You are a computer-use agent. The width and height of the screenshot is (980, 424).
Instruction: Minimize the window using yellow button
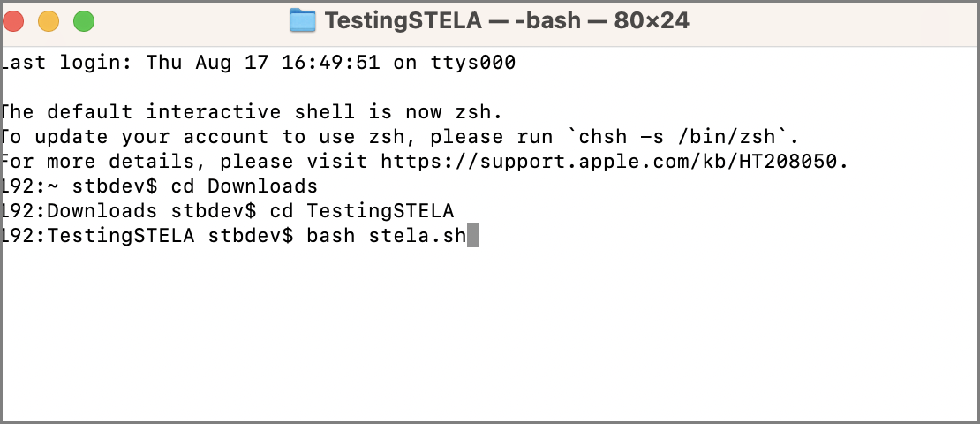(x=49, y=21)
